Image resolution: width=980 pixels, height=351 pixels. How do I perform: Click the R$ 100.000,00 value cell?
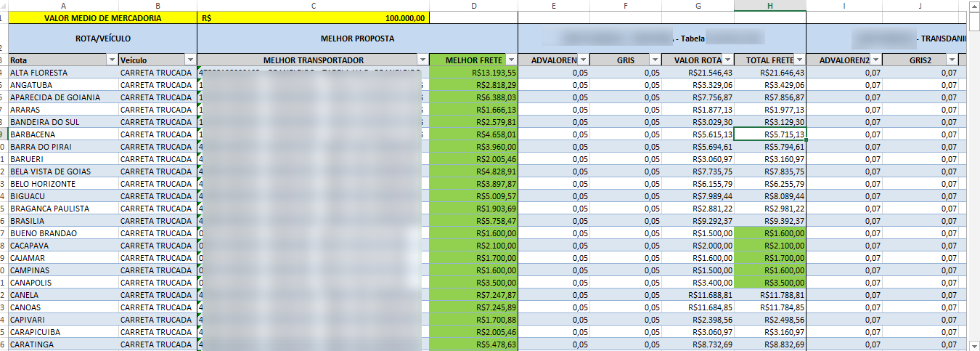tap(313, 18)
